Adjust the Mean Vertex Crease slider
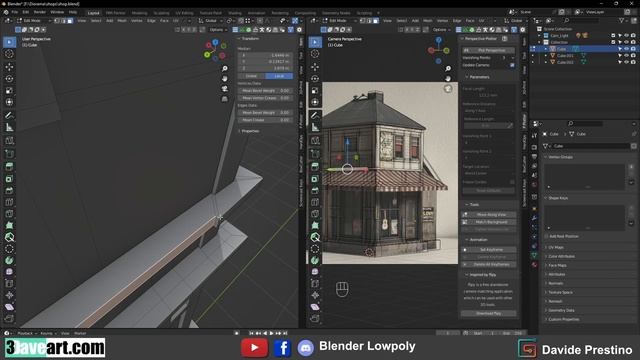 coord(265,98)
